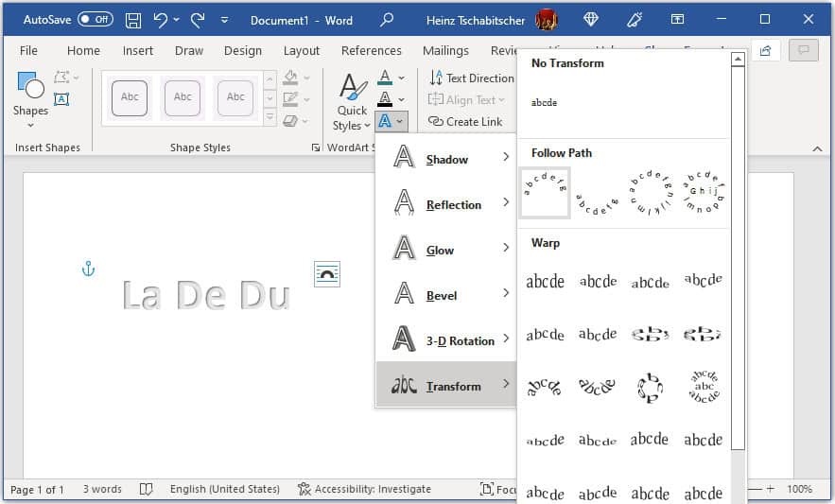Open the Glow submenu

point(446,250)
